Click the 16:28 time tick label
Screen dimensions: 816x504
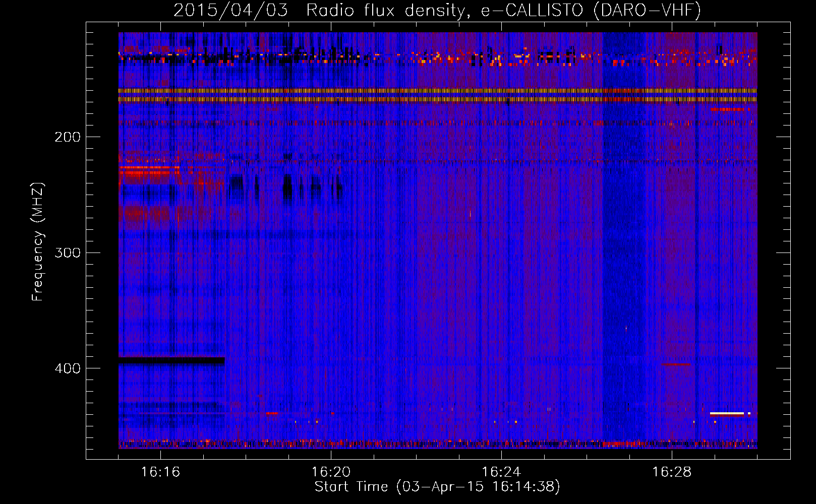672,472
